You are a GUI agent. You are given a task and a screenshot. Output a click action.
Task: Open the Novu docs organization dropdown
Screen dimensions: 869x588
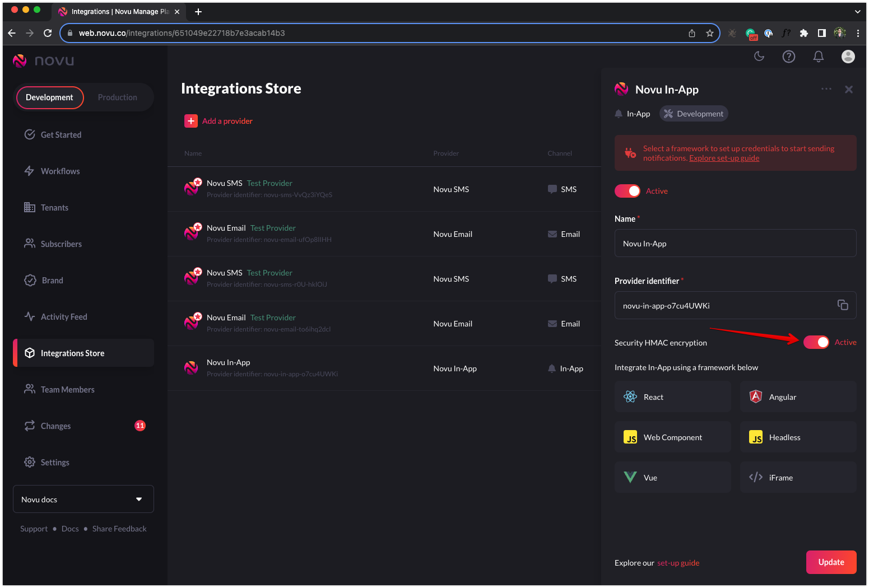pyautogui.click(x=83, y=499)
